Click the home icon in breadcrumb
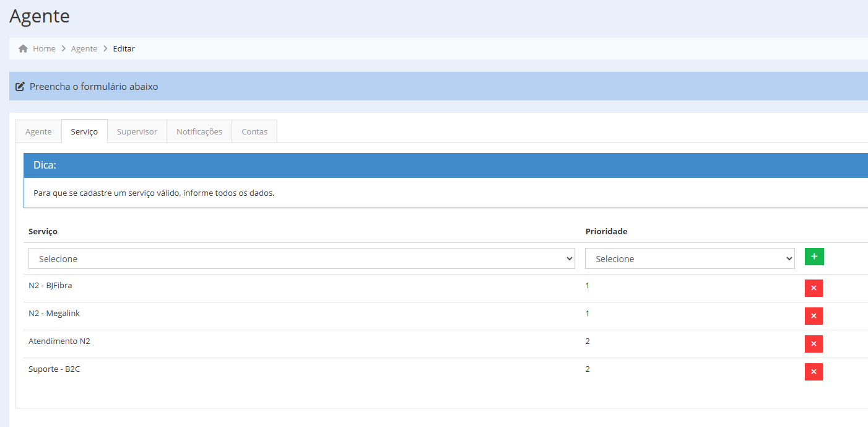 click(23, 48)
